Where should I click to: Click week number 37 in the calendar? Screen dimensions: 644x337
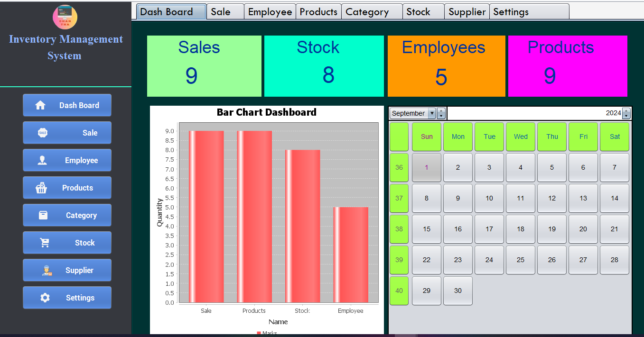pyautogui.click(x=399, y=198)
